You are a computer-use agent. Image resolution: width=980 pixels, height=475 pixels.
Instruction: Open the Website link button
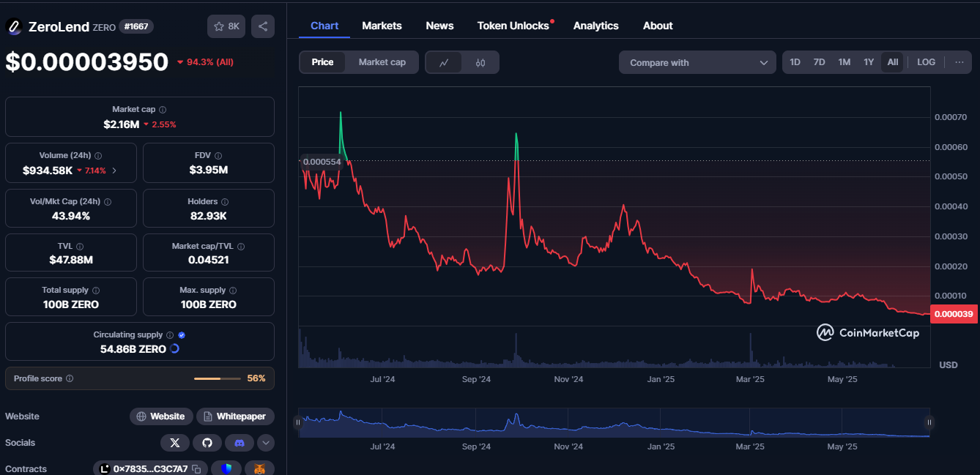tap(162, 416)
